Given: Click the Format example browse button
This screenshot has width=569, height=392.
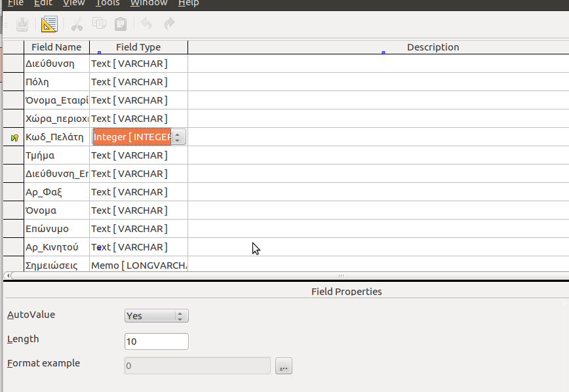Looking at the screenshot, I should pyautogui.click(x=283, y=366).
